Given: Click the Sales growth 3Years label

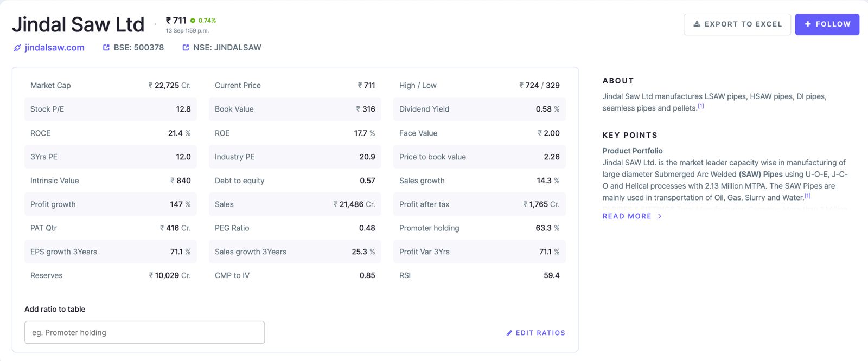Looking at the screenshot, I should click(x=251, y=252).
